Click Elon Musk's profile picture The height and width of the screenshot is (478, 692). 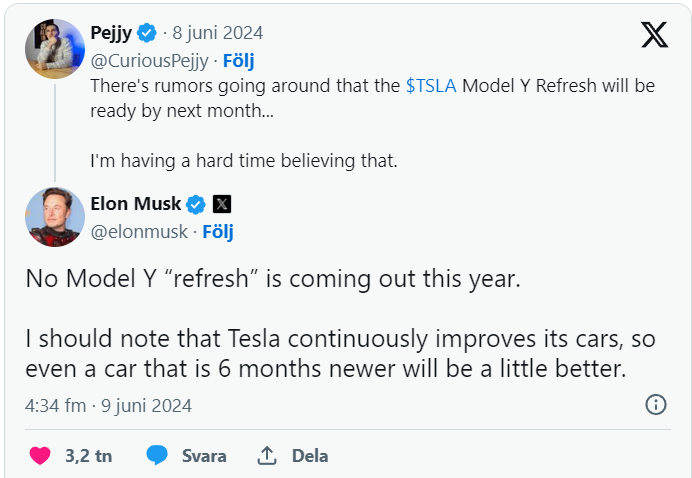coord(55,217)
